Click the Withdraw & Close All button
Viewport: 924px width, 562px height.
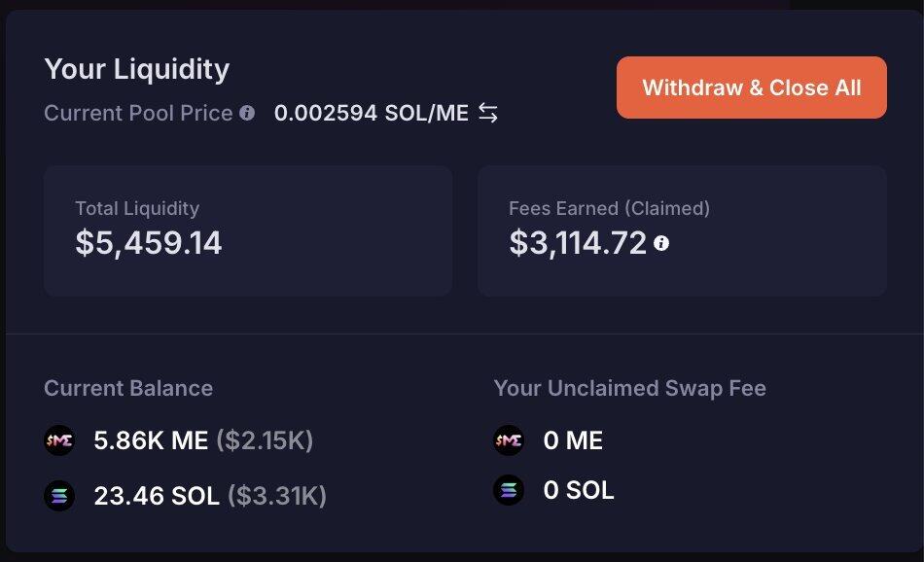coord(751,88)
